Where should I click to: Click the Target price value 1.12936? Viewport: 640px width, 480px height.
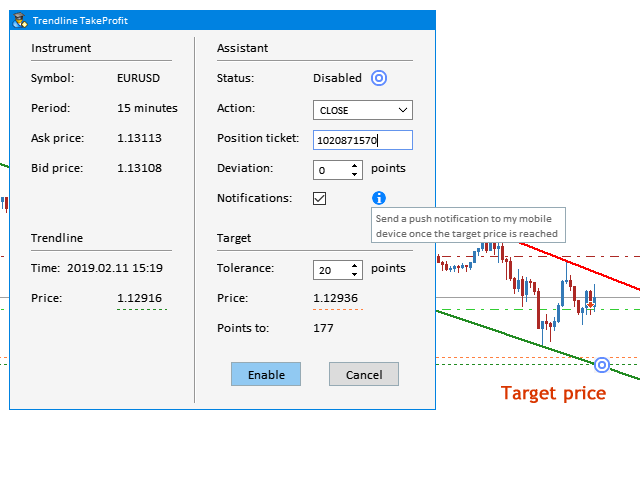[x=336, y=298]
